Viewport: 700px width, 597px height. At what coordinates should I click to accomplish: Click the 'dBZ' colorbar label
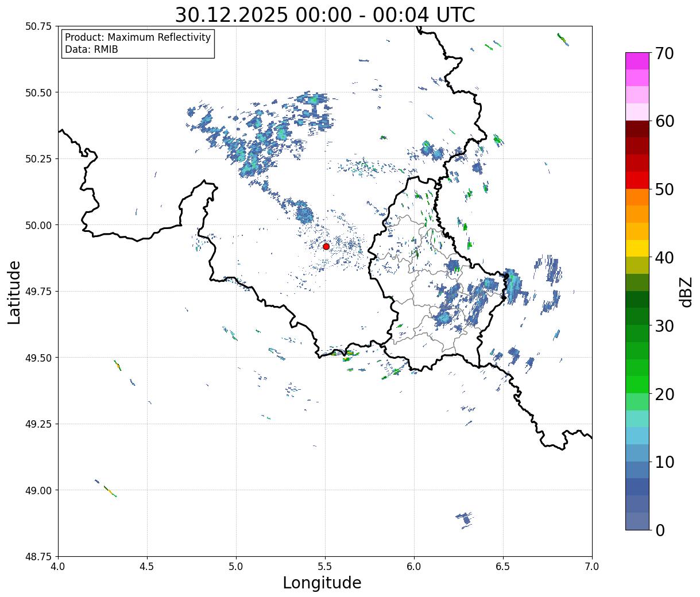pyautogui.click(x=686, y=292)
